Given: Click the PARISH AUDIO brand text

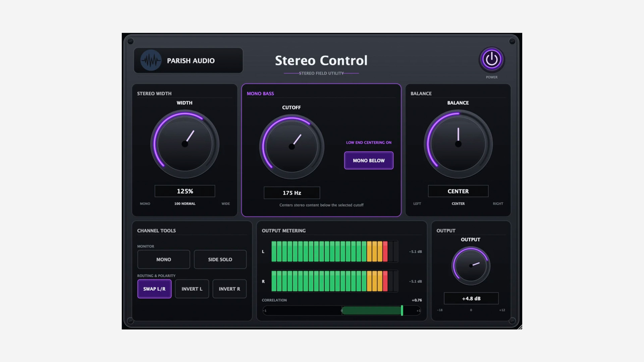Looking at the screenshot, I should tap(191, 61).
